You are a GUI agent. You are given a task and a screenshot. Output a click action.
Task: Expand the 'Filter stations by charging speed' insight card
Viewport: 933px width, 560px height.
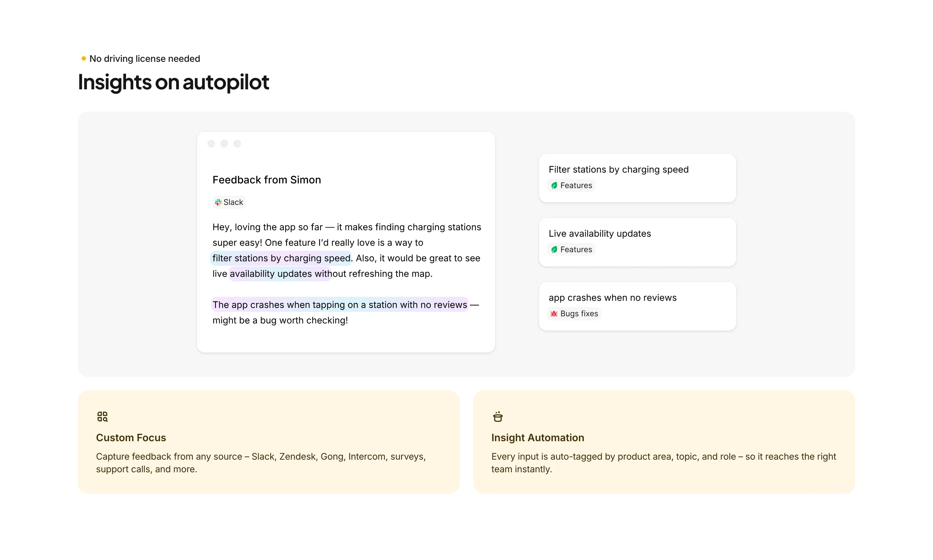pyautogui.click(x=637, y=178)
